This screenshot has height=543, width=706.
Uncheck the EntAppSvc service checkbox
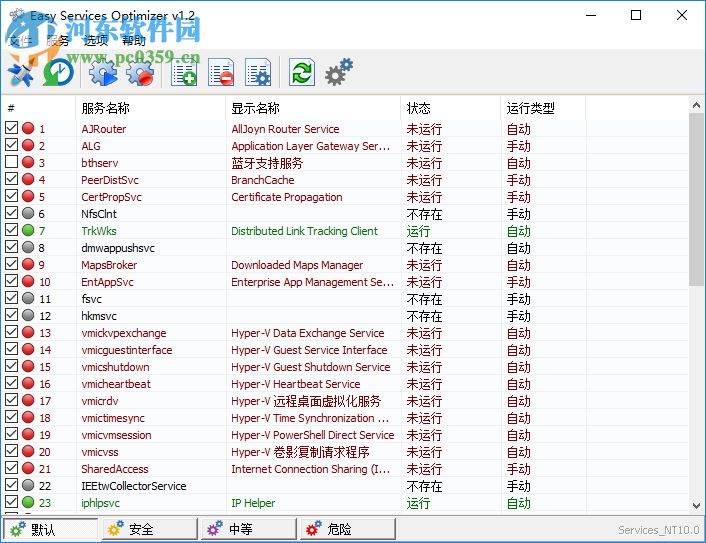pos(12,281)
